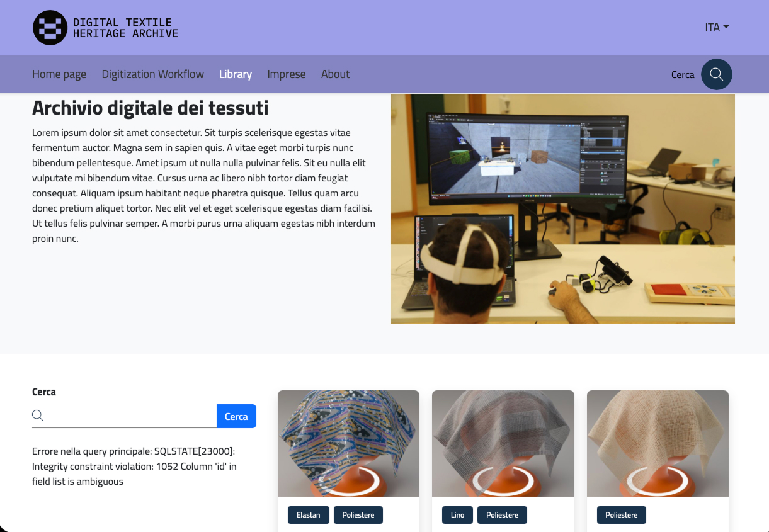Select the Elastan tag on first card

(x=308, y=515)
